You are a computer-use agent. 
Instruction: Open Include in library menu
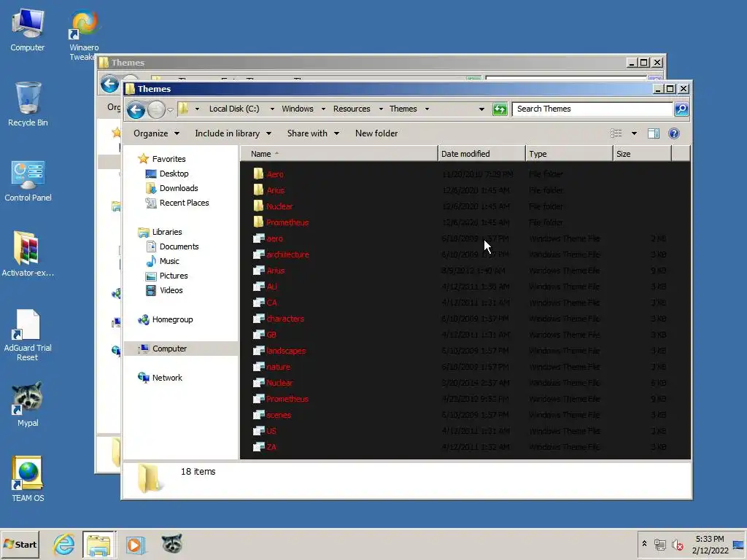[x=233, y=133]
